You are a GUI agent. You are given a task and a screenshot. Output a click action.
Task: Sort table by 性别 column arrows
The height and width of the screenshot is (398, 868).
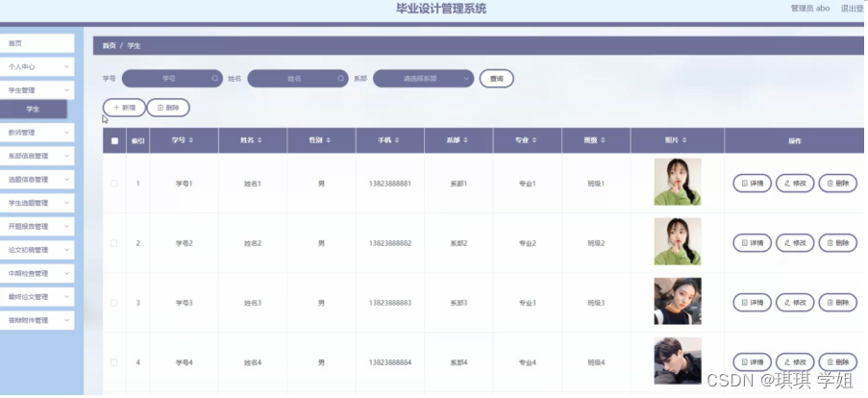[x=329, y=140]
